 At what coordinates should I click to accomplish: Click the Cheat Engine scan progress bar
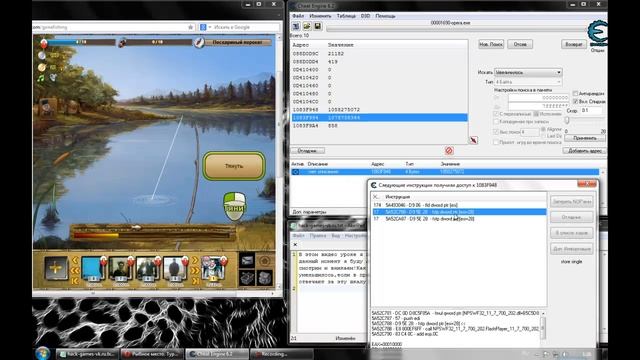[456, 29]
